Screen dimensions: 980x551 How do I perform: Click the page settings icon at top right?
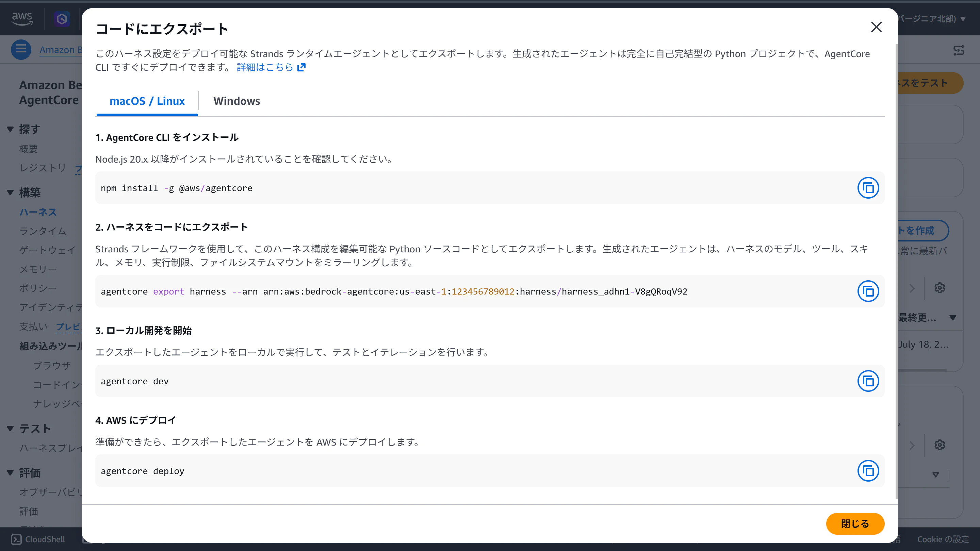[x=959, y=50]
